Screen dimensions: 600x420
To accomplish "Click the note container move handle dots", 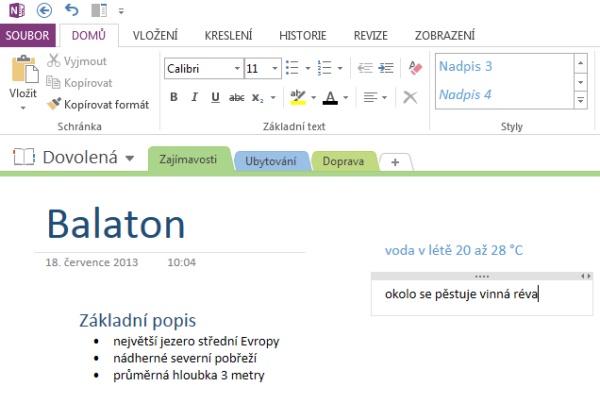I will [x=482, y=276].
